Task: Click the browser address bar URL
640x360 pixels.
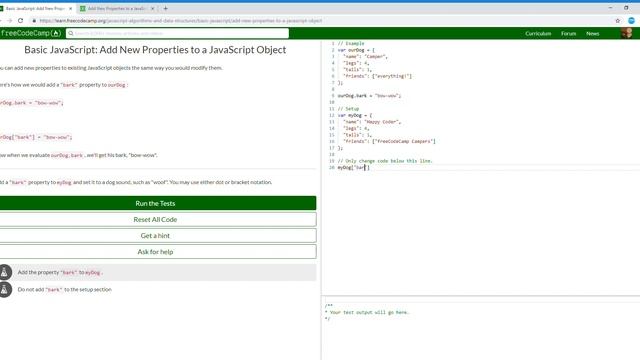Action: point(180,20)
